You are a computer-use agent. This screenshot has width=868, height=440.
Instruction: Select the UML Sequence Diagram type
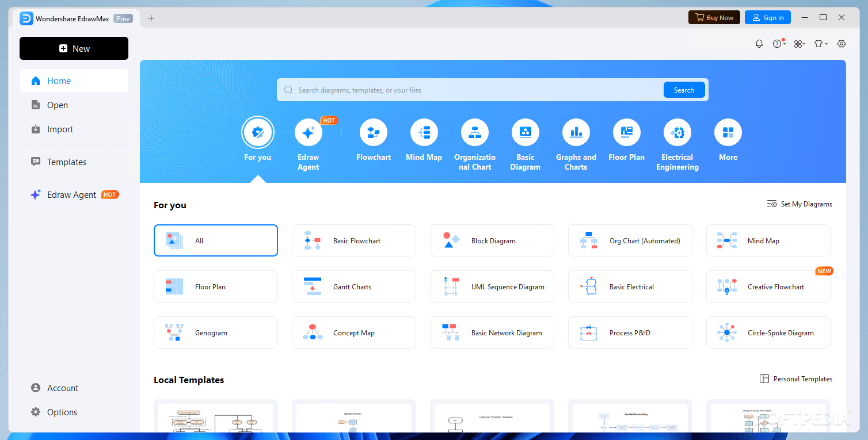pyautogui.click(x=492, y=286)
